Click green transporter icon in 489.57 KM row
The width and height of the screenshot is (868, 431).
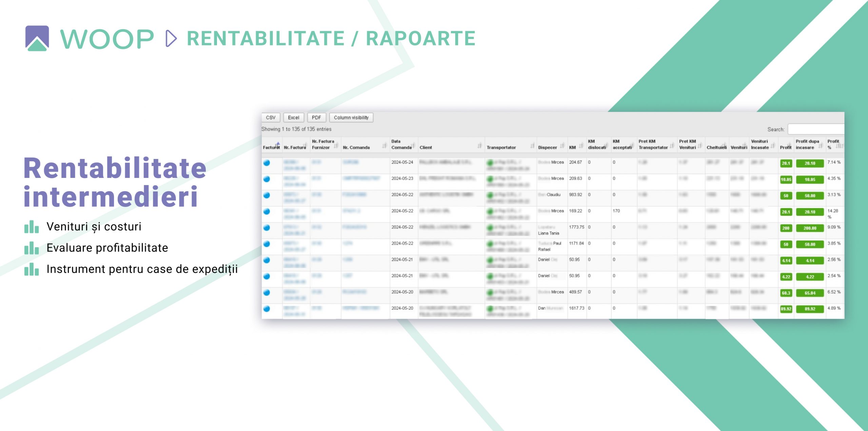point(490,292)
